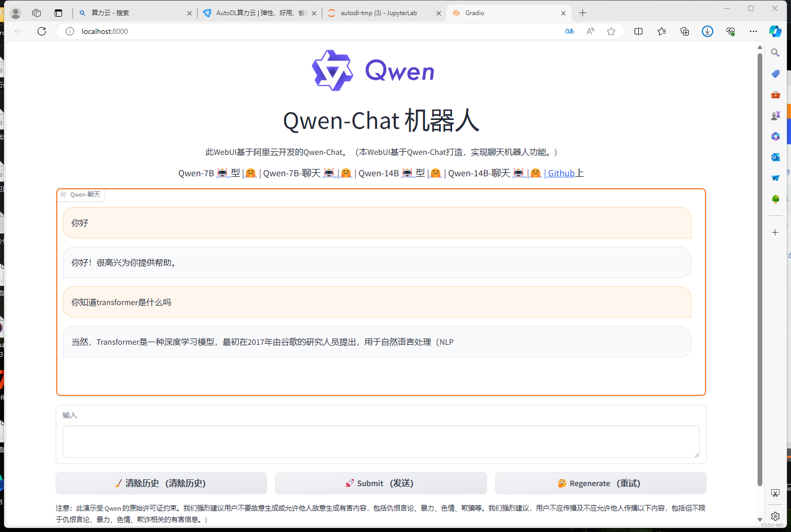Refresh the localhost:8000 page
The width and height of the screenshot is (791, 532).
(x=42, y=31)
